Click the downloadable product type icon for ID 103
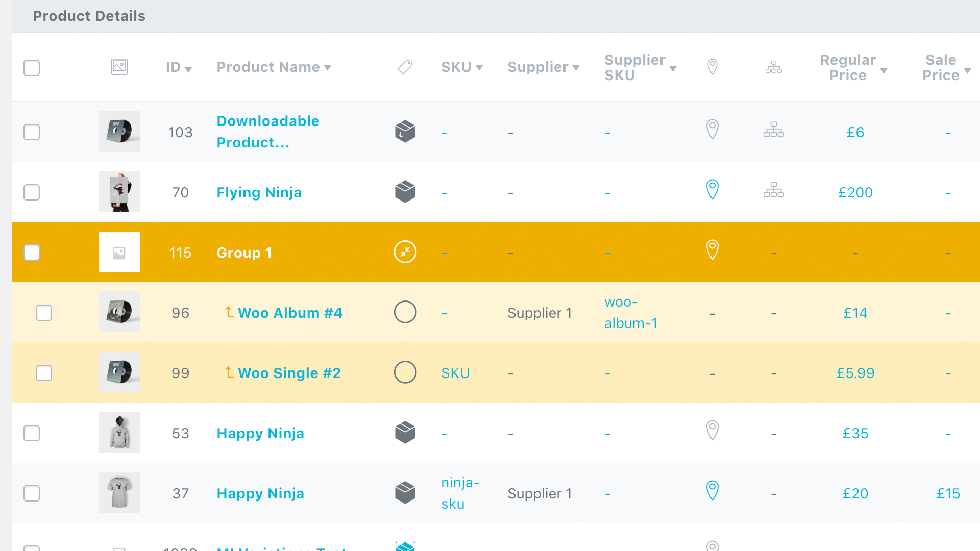 point(405,131)
